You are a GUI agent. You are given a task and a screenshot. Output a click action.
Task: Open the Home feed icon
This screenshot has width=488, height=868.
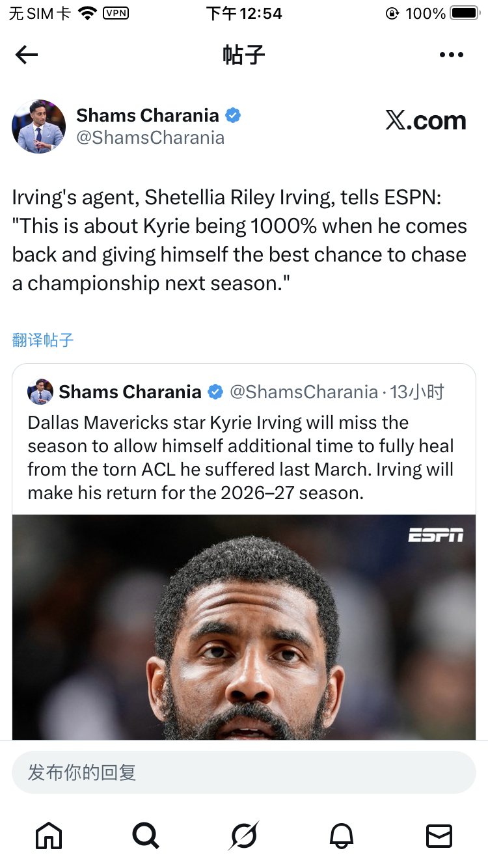click(48, 836)
